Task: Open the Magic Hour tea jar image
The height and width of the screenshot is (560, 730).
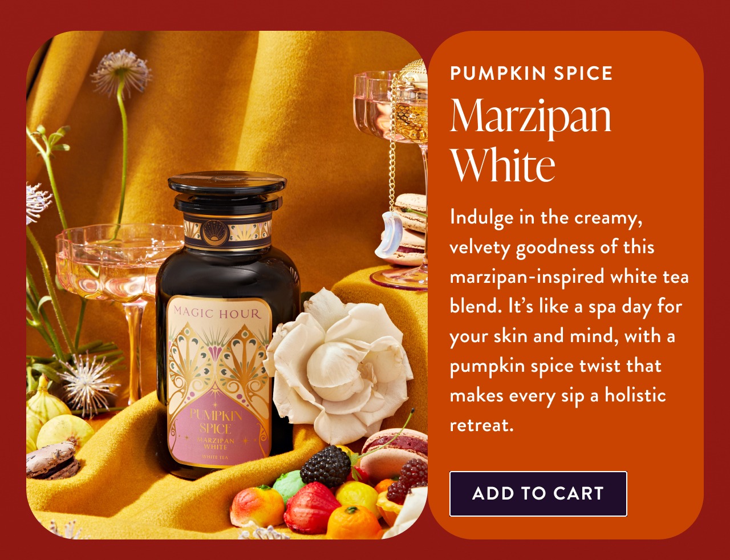Action: 228,325
